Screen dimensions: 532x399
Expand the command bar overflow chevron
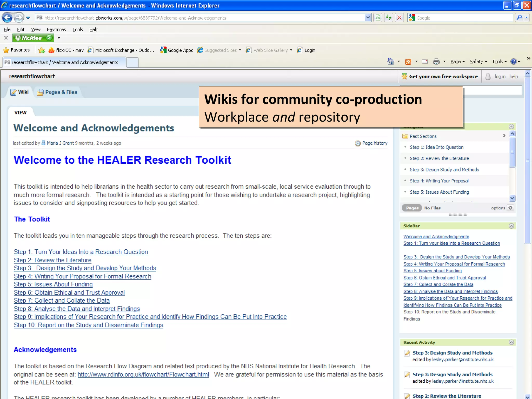[528, 58]
